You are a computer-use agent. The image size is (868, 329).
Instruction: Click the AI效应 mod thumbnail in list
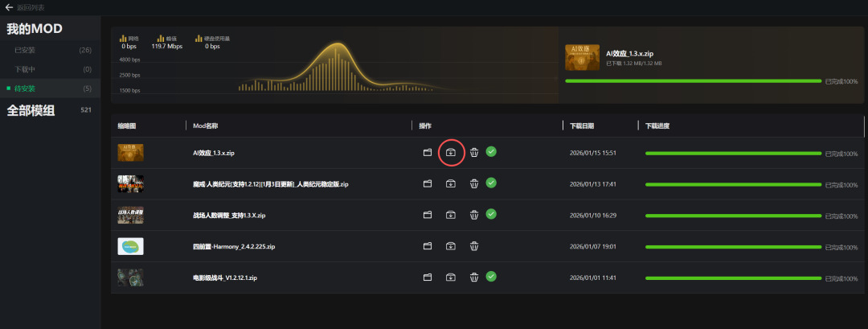130,152
